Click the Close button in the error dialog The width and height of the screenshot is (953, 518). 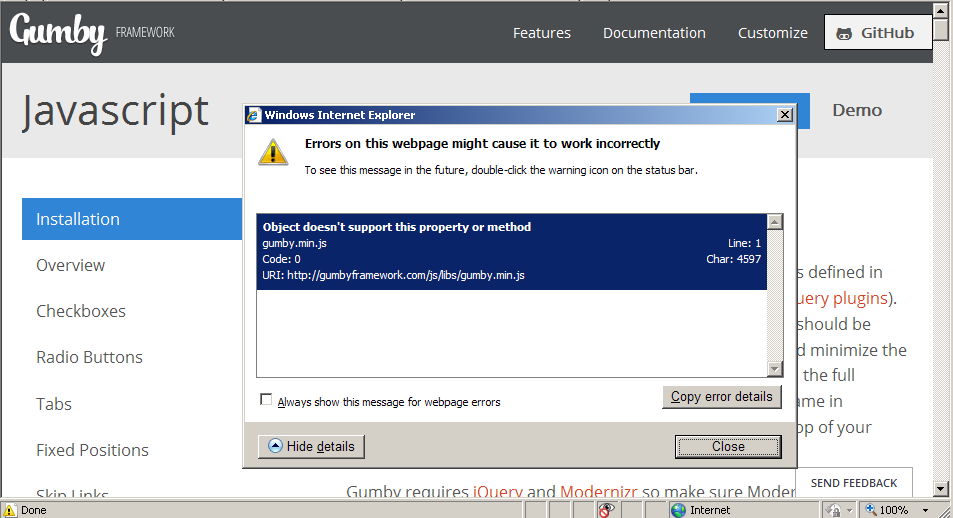tap(728, 446)
